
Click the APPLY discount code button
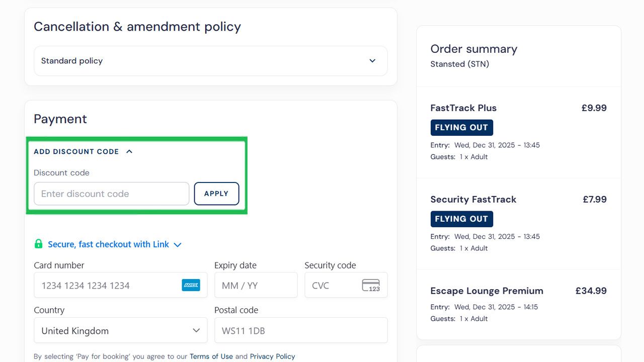click(x=216, y=194)
